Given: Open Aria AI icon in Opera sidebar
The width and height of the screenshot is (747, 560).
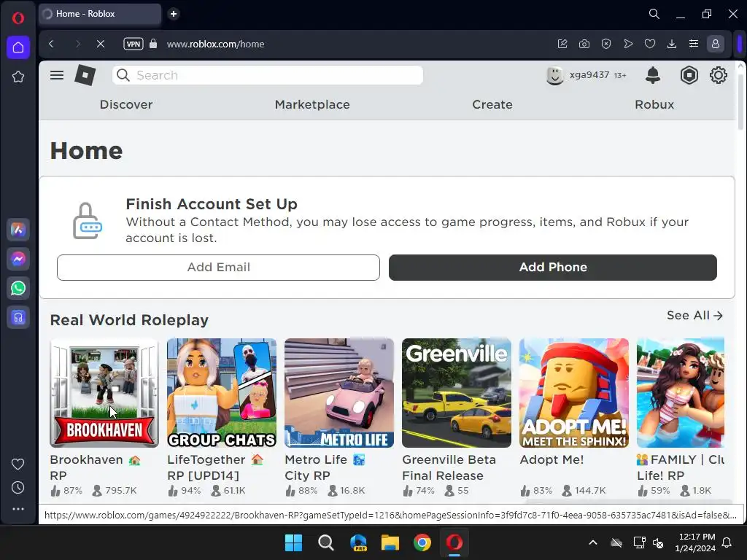Looking at the screenshot, I should 18,230.
